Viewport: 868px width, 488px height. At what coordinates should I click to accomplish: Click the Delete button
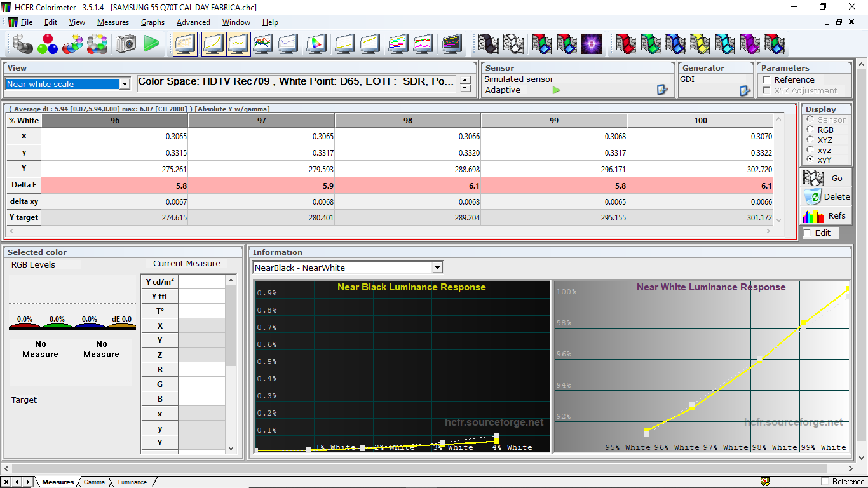click(x=825, y=197)
